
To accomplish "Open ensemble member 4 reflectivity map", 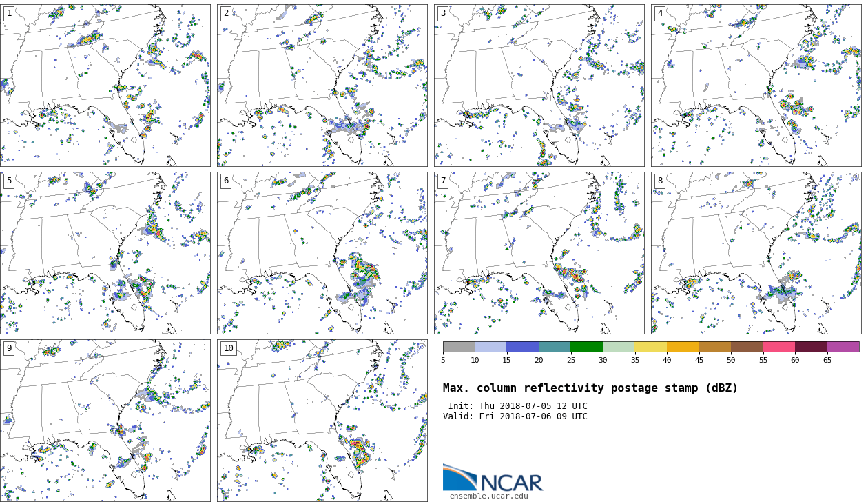I will click(x=756, y=86).
